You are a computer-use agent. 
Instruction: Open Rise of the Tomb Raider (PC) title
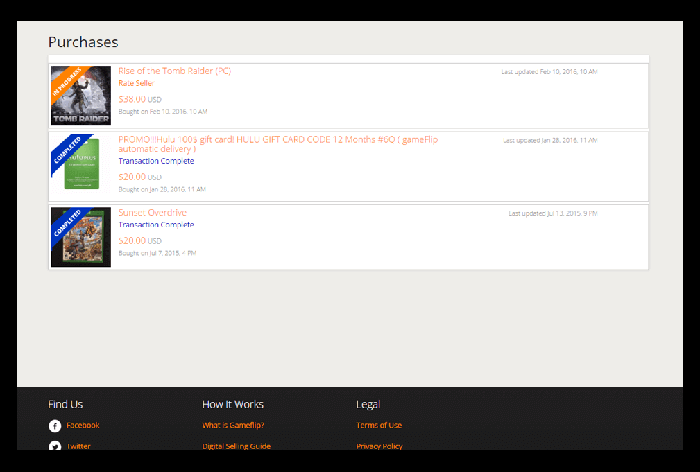174,71
